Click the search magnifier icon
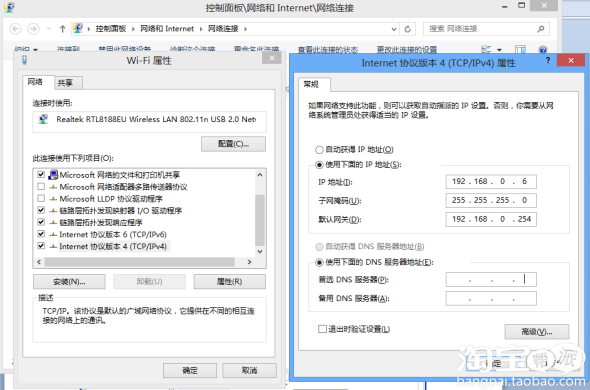Image resolution: width=590 pixels, height=390 pixels. click(x=541, y=29)
